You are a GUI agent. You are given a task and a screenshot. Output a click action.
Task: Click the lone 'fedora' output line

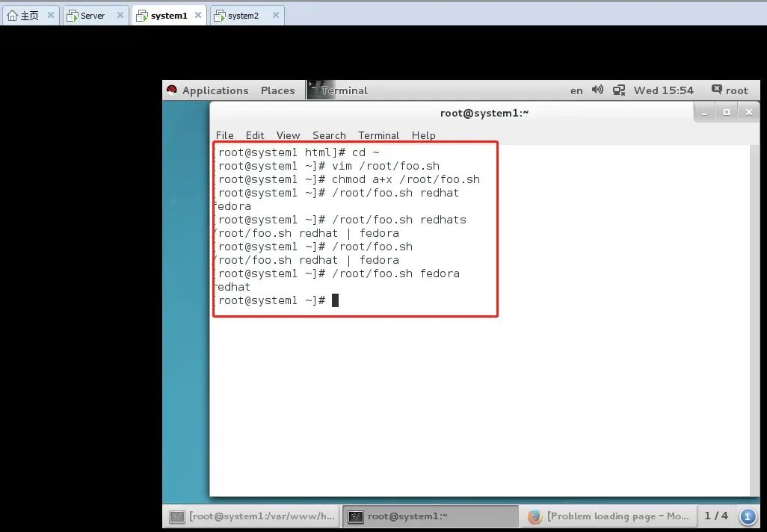(x=232, y=206)
